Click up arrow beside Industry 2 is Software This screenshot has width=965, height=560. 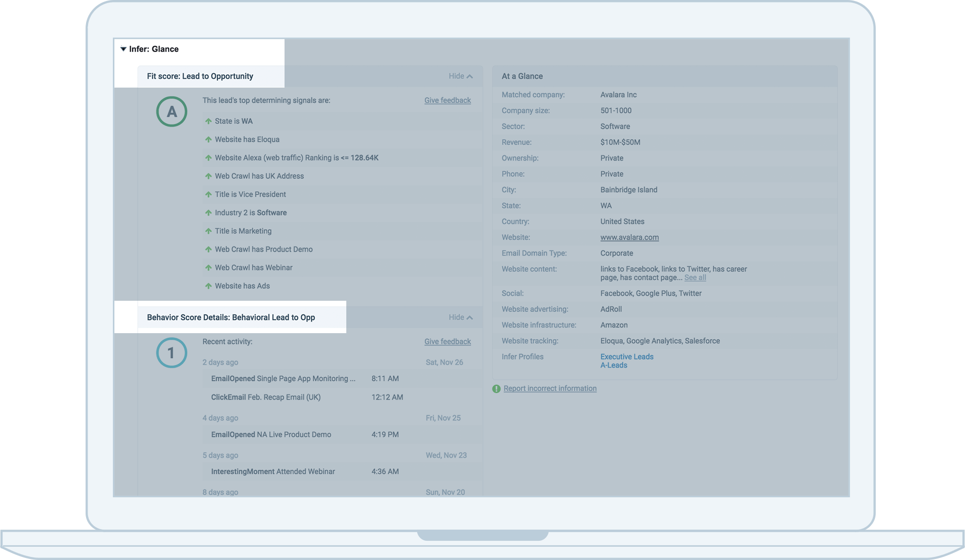click(x=208, y=213)
